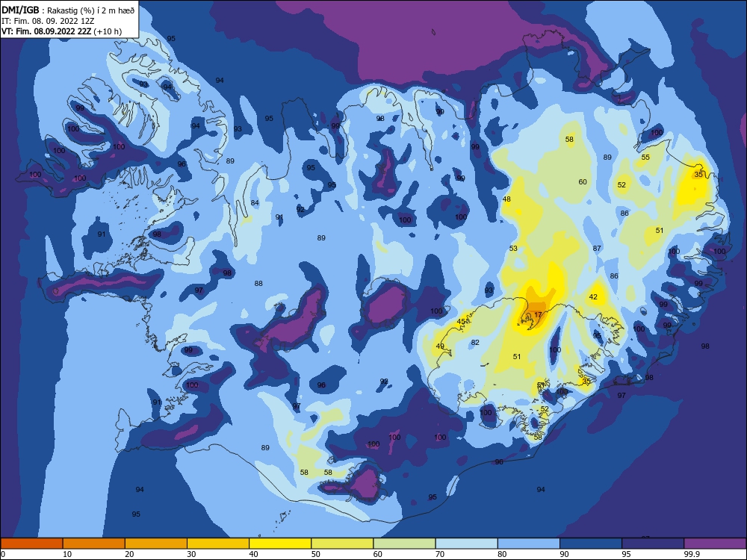747x560 pixels.
Task: Click the map value '82'
Action: click(x=475, y=343)
